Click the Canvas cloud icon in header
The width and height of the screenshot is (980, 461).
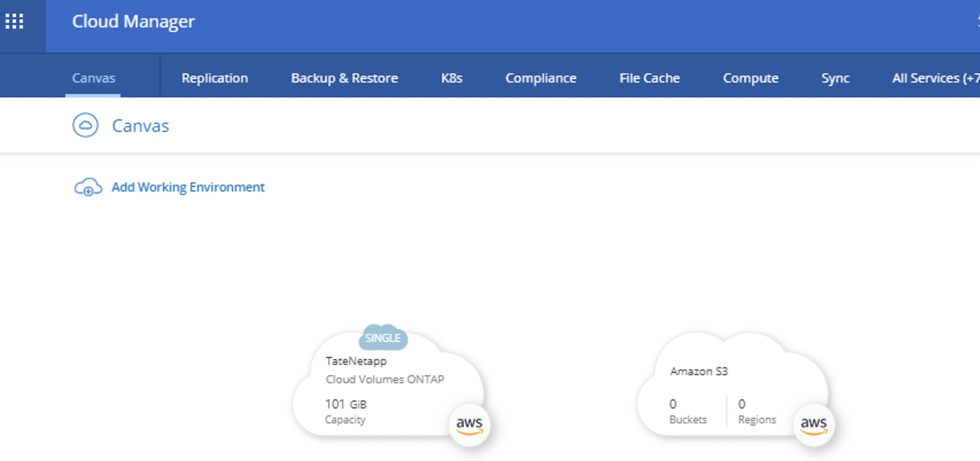point(86,125)
